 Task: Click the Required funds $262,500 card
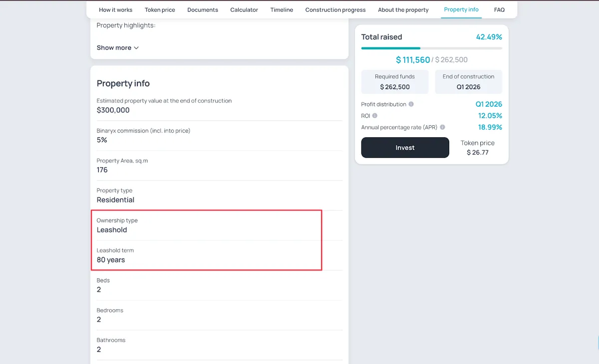coord(395,82)
